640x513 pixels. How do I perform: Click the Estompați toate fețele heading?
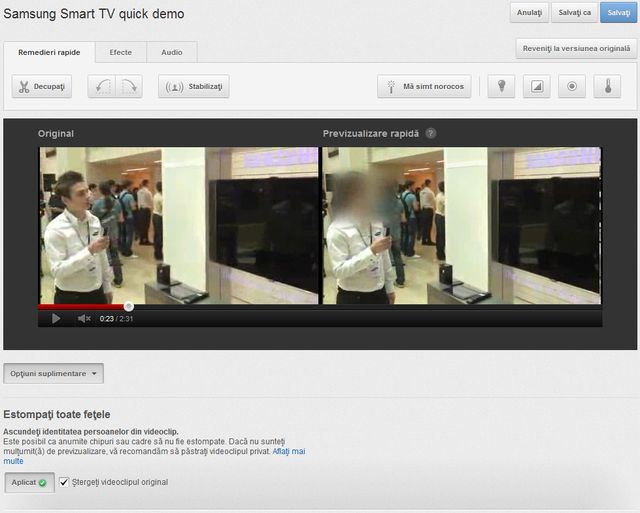tap(57, 415)
